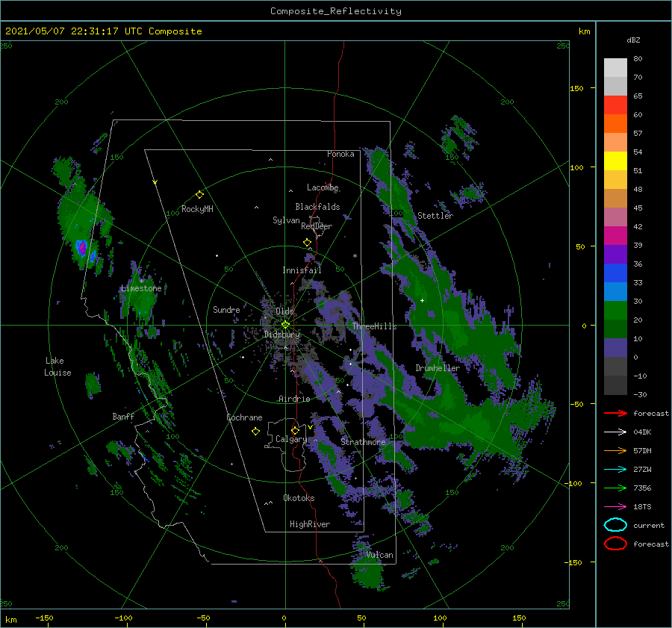Select the cyan 27ZW arrow icon
Image resolution: width=672 pixels, height=628 pixels.
[615, 470]
